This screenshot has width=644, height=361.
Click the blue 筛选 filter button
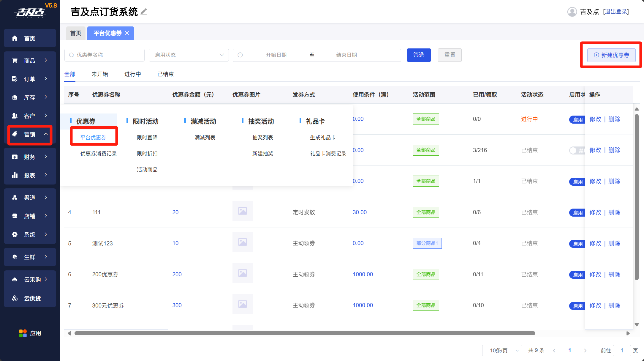point(419,55)
